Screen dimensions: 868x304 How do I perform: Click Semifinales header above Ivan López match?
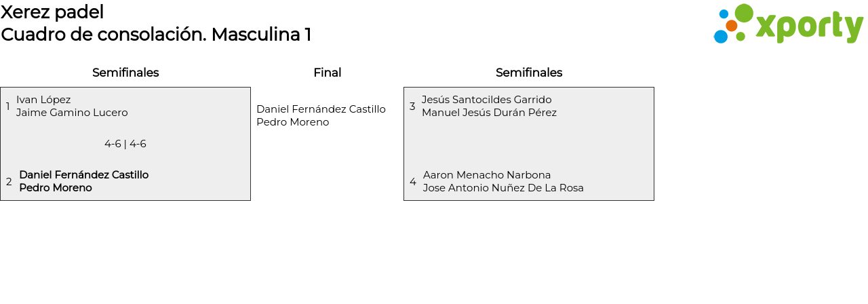pyautogui.click(x=125, y=73)
